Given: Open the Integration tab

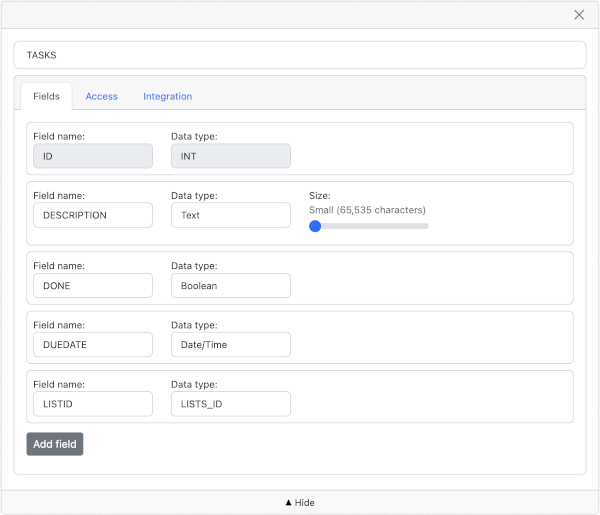Looking at the screenshot, I should (167, 96).
